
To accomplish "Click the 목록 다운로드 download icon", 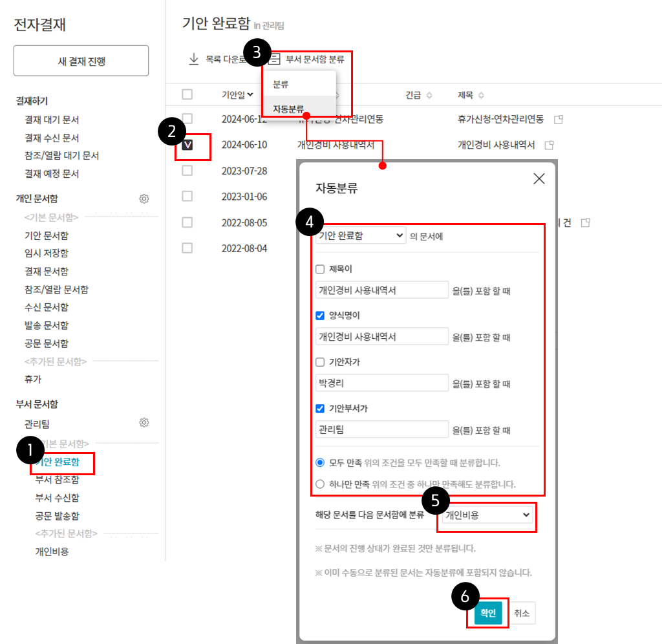I will tap(193, 59).
